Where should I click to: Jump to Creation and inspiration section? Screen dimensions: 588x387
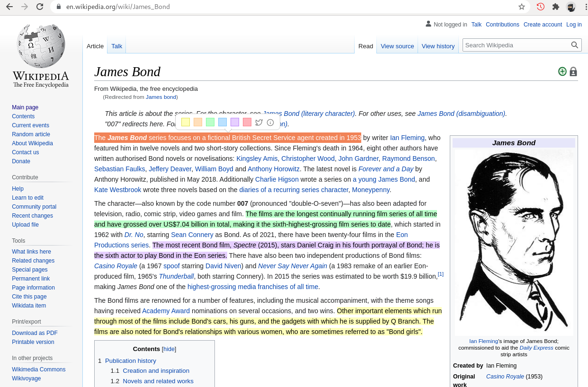(x=156, y=371)
